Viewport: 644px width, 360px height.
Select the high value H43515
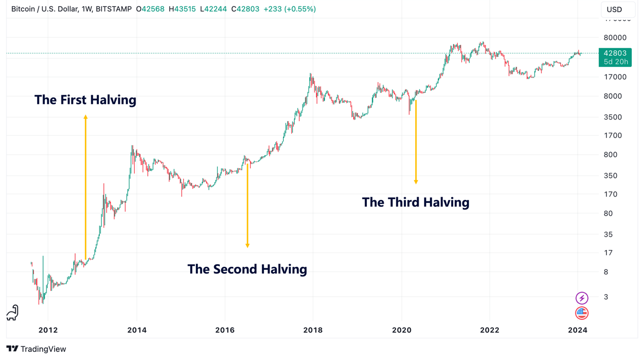click(181, 9)
